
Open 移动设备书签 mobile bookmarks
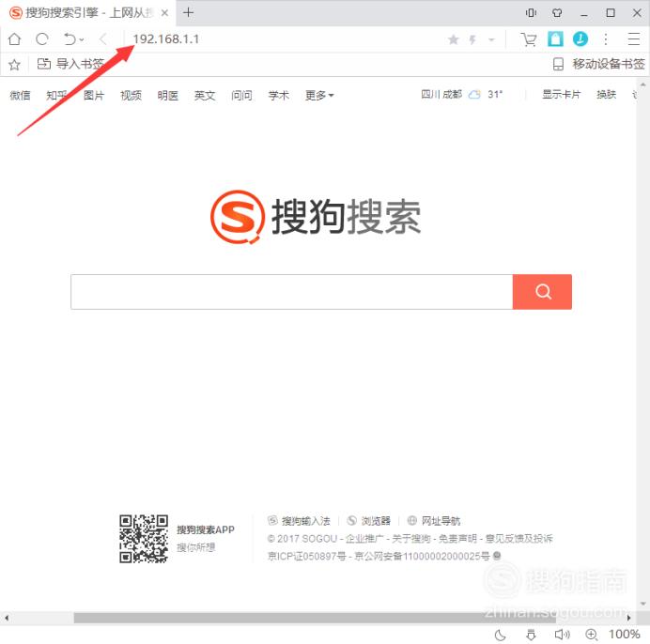click(x=599, y=64)
